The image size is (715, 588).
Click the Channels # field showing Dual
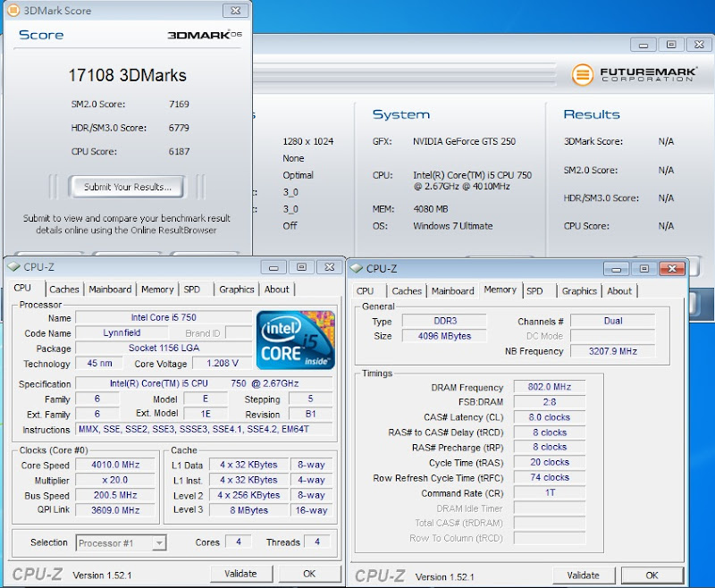pos(613,321)
